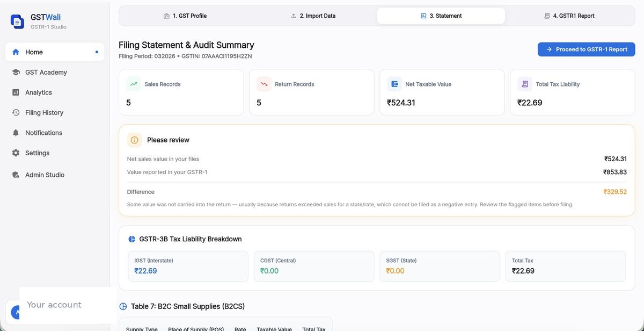Click the Return Records trend-down icon
The height and width of the screenshot is (331, 644).
(264, 84)
